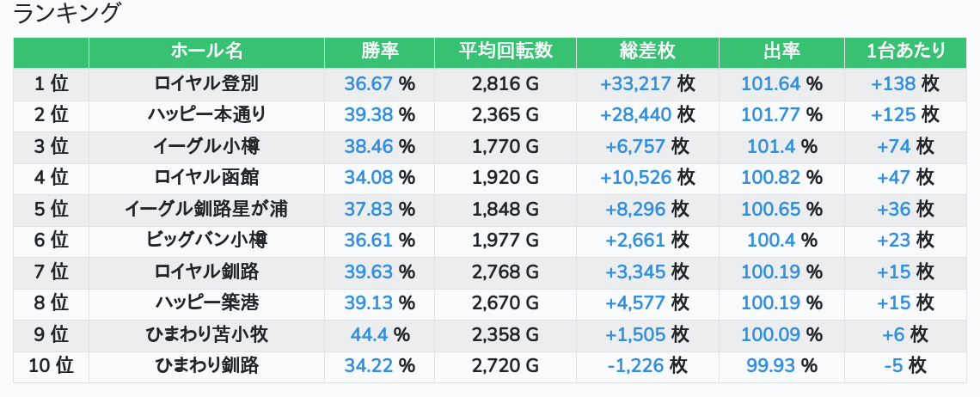Click the 平均回転数 column header
The image size is (980, 397).
tap(505, 52)
